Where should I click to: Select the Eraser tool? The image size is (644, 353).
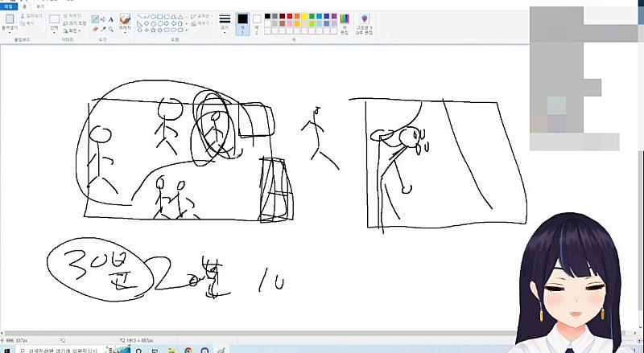pyautogui.click(x=95, y=29)
